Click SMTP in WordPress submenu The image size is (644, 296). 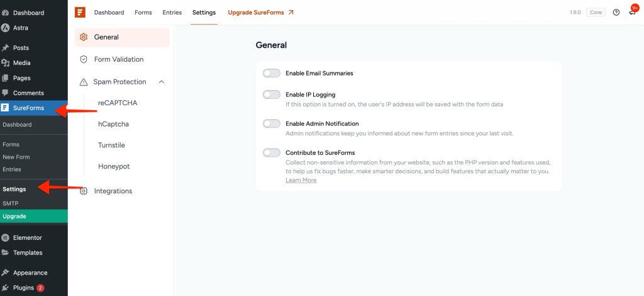pos(10,203)
